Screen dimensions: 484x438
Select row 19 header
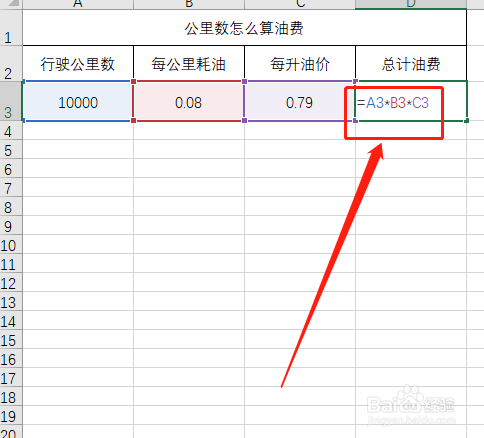(x=11, y=415)
